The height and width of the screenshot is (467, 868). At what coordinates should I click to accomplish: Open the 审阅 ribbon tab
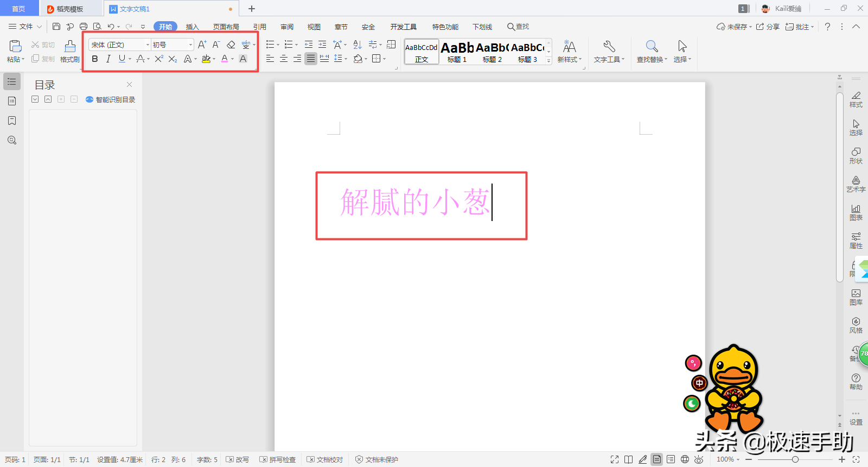coord(287,27)
